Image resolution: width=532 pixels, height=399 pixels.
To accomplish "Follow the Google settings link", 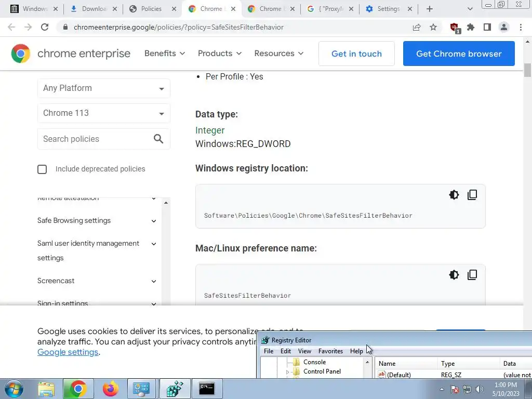I will coord(68,352).
